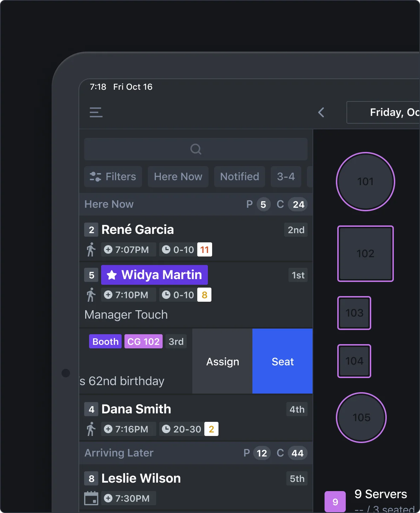Screen dimensions: 420x513
Task: Click the previous day chevron arrow
Action: click(x=321, y=112)
